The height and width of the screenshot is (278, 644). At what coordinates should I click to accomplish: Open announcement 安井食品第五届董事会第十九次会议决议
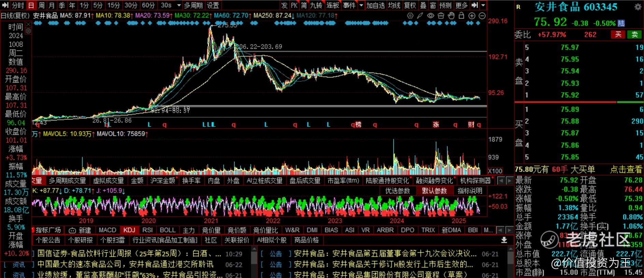(385, 254)
